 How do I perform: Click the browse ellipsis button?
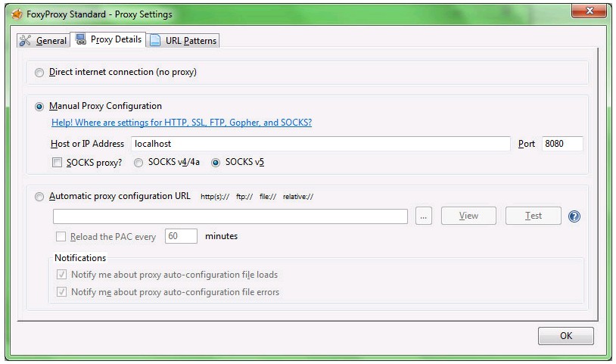424,216
